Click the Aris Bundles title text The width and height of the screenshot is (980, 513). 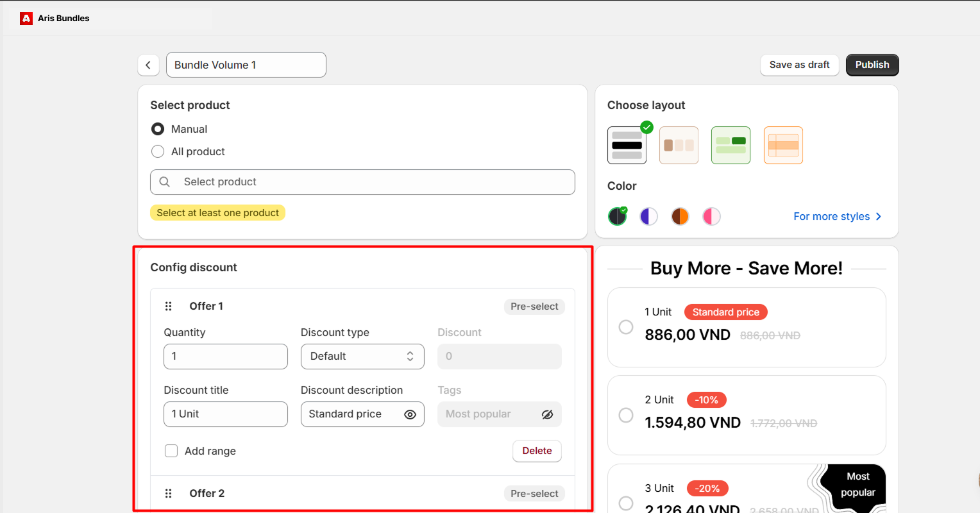[x=63, y=18]
